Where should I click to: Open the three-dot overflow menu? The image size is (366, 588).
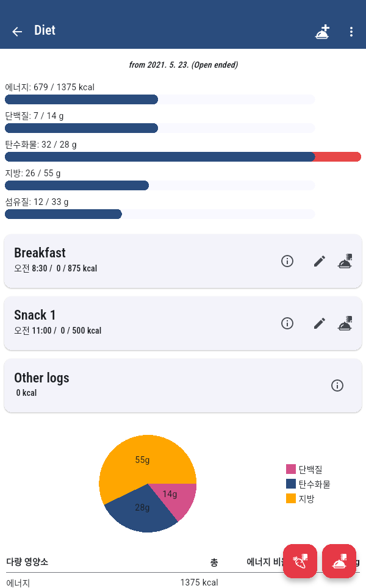coord(351,32)
